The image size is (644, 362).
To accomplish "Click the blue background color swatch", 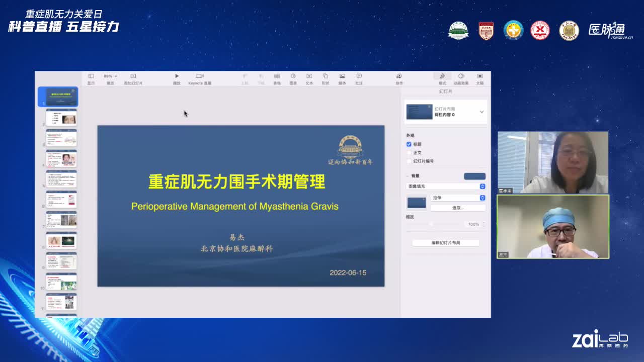I will (474, 176).
